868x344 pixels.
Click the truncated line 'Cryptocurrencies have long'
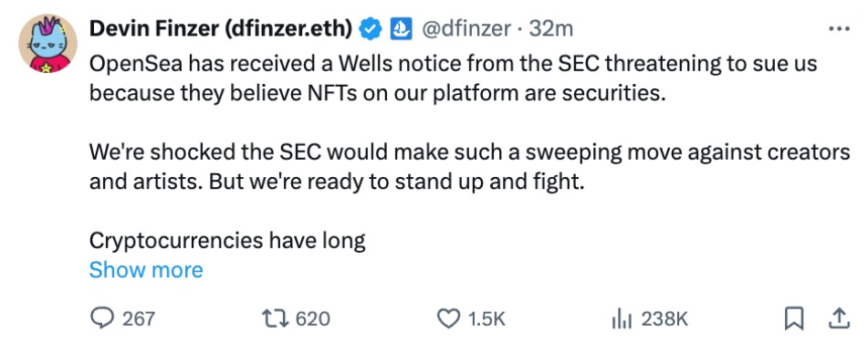[227, 241]
